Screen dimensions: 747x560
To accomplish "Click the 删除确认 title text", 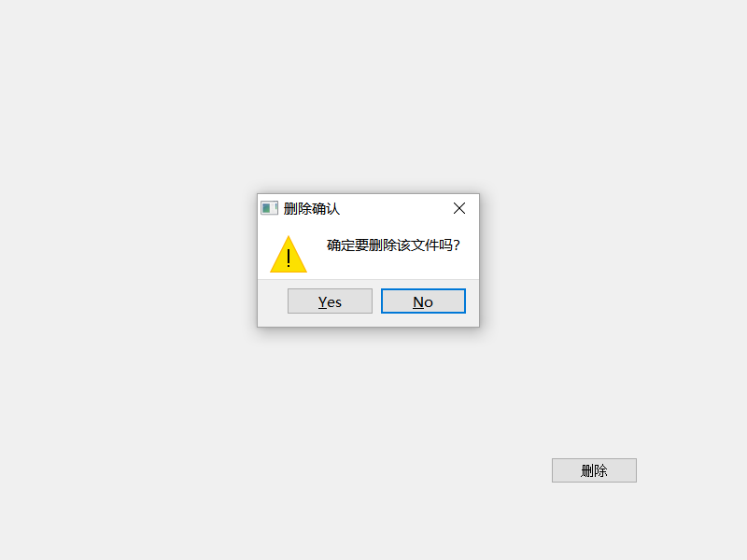I will click(312, 208).
